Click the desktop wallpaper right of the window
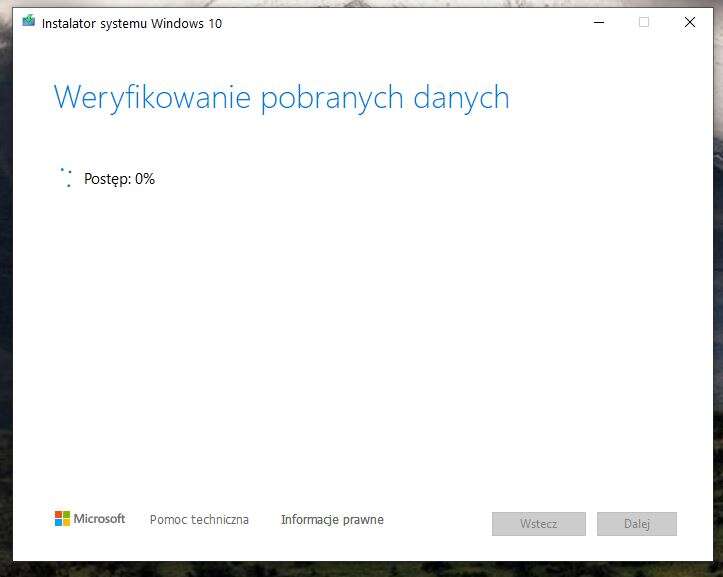Screen dimensions: 723x577 (718, 300)
